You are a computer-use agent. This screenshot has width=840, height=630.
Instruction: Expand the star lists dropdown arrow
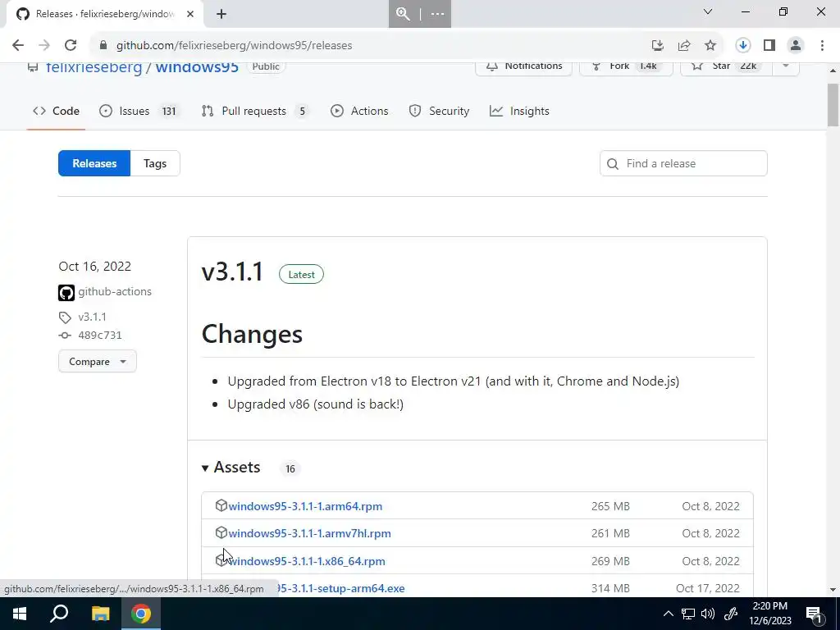[x=786, y=66]
